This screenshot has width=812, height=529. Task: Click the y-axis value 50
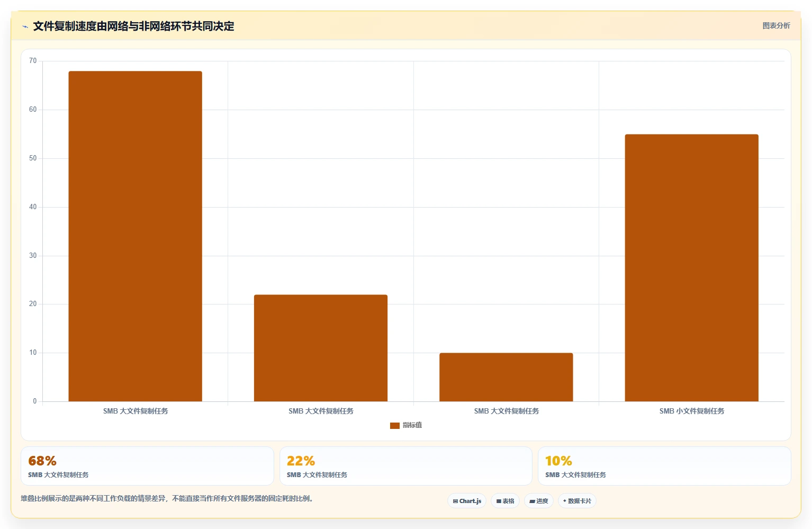pyautogui.click(x=33, y=158)
